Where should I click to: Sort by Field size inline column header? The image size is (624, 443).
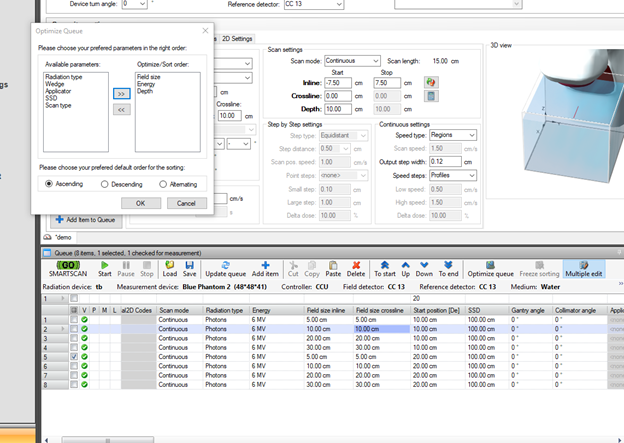coord(329,310)
